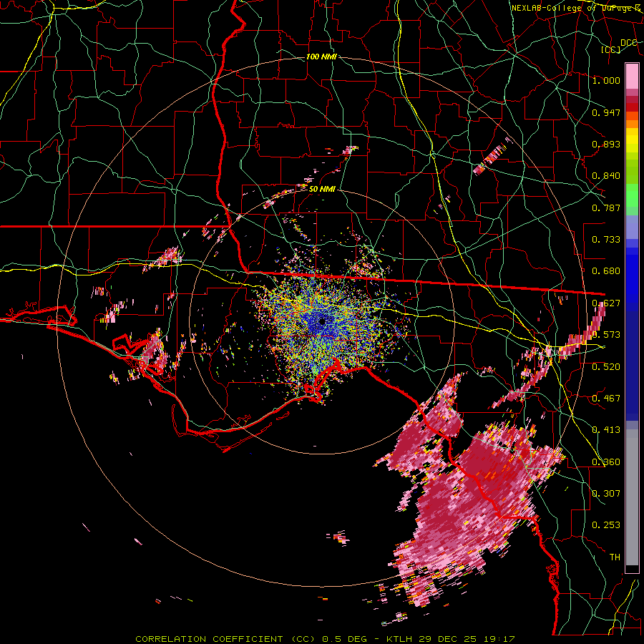Click the 0.467 scale value

606,399
